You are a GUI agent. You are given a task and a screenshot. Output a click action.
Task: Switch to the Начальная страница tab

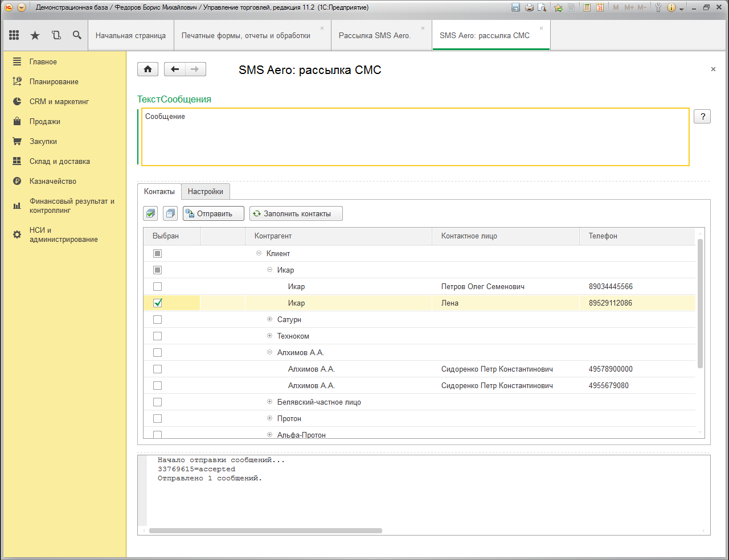pos(130,35)
